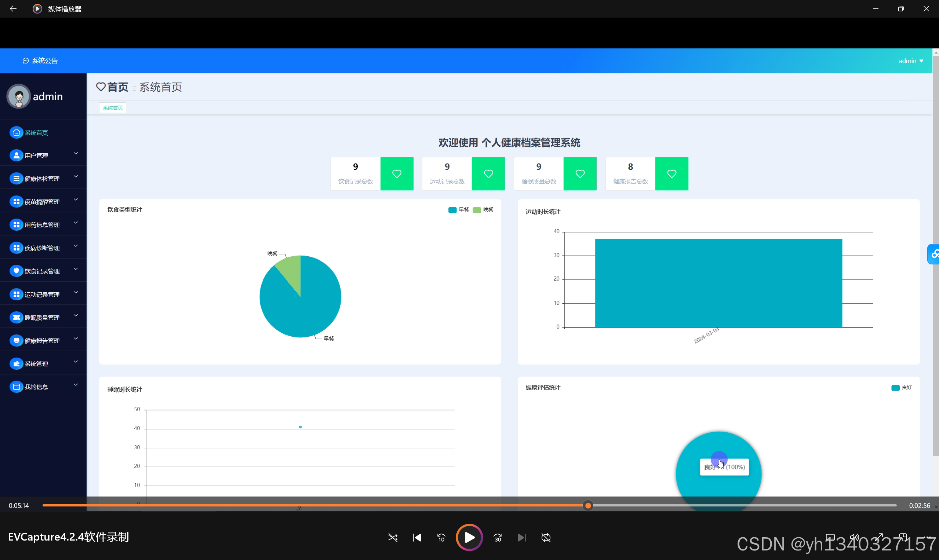Click the 系统首页 tab below breadcrumb

(113, 108)
